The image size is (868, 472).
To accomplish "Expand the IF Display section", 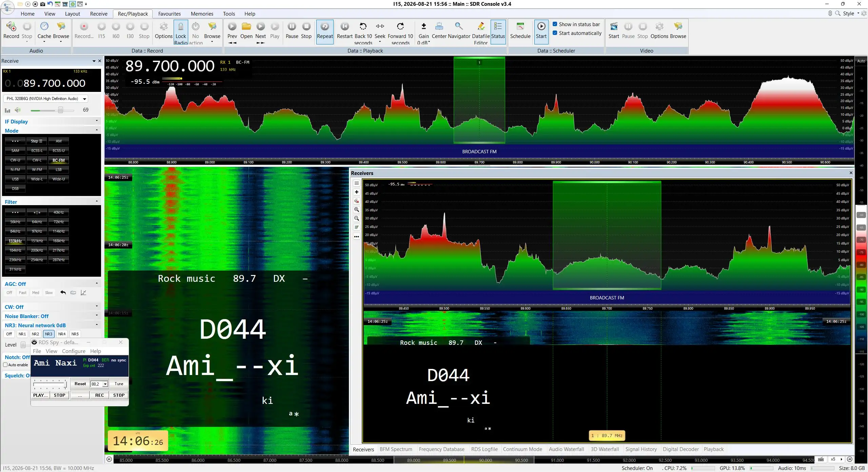I will (97, 121).
